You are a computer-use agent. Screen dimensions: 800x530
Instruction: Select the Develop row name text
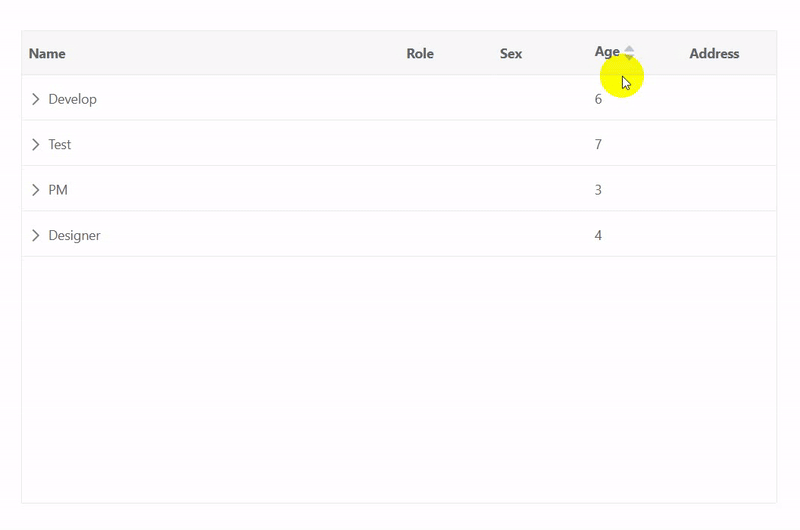click(73, 99)
